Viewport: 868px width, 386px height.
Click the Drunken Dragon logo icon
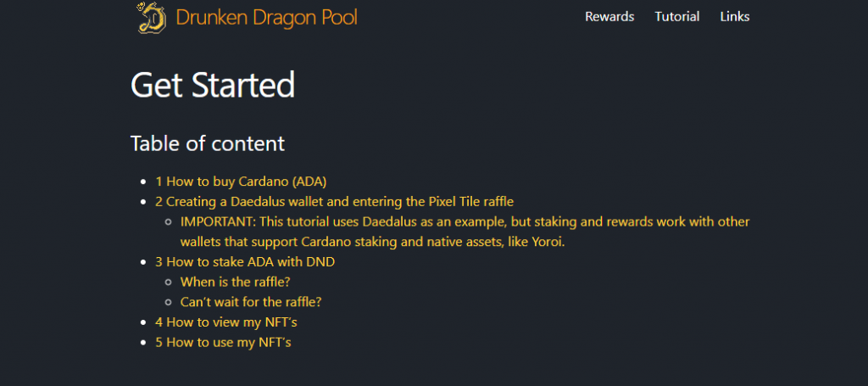(152, 17)
